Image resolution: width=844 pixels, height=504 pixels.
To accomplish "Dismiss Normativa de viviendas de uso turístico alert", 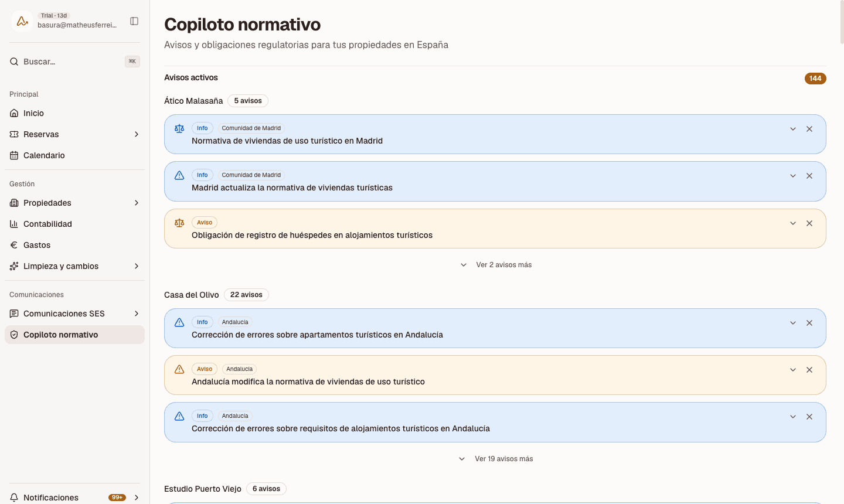I will coord(809,129).
